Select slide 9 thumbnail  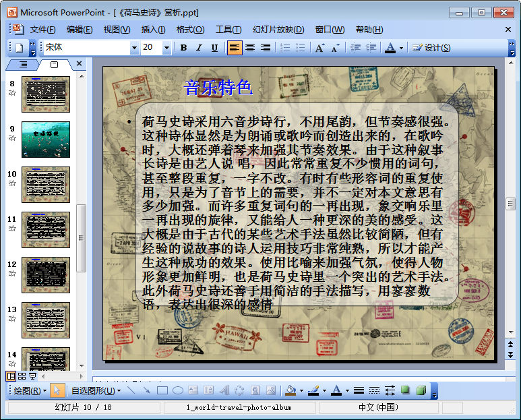[45, 139]
